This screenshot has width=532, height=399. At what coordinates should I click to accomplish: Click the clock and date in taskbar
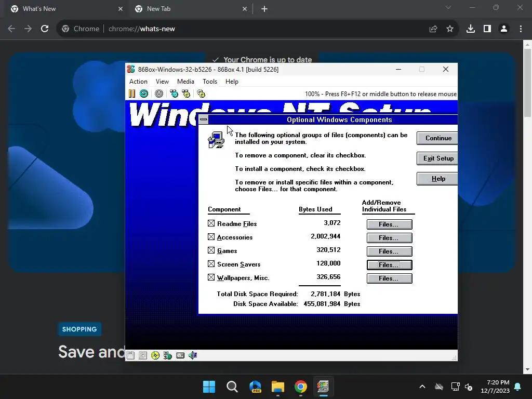(495, 387)
